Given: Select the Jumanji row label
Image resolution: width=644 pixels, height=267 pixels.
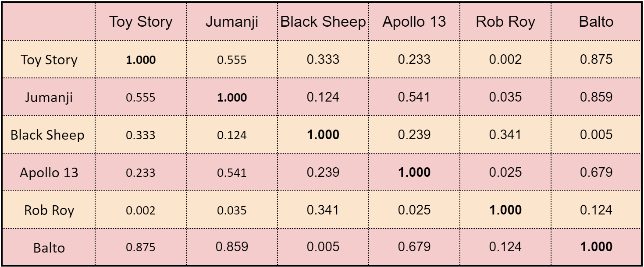Looking at the screenshot, I should pyautogui.click(x=49, y=98).
